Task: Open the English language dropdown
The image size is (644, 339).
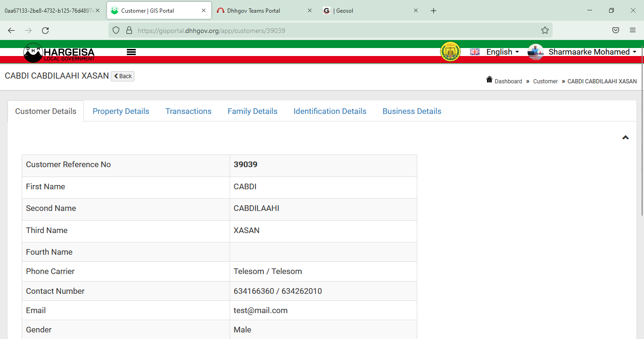Action: click(503, 52)
